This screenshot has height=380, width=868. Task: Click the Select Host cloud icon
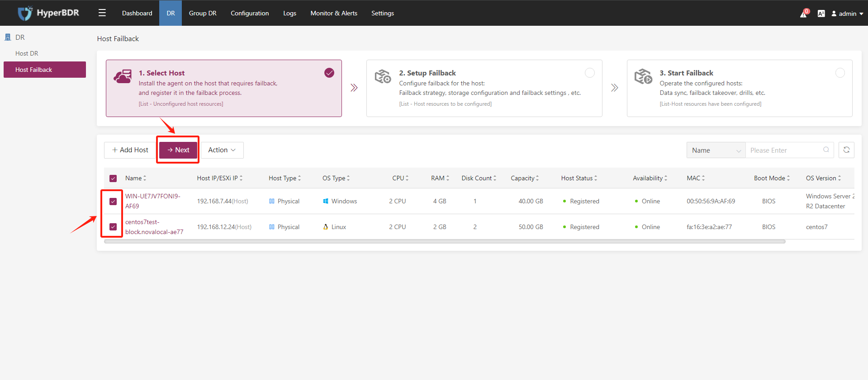coord(123,76)
